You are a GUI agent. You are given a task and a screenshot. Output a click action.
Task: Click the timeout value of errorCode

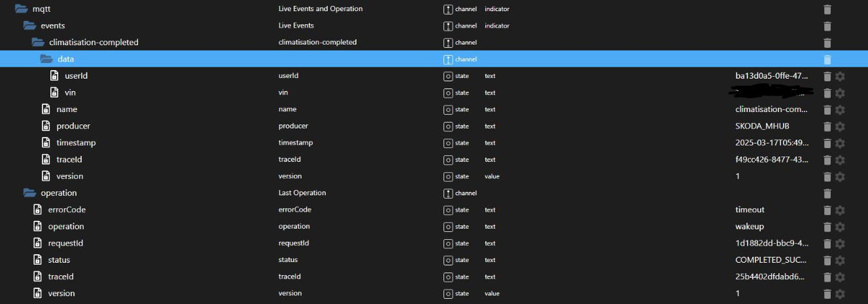click(750, 210)
